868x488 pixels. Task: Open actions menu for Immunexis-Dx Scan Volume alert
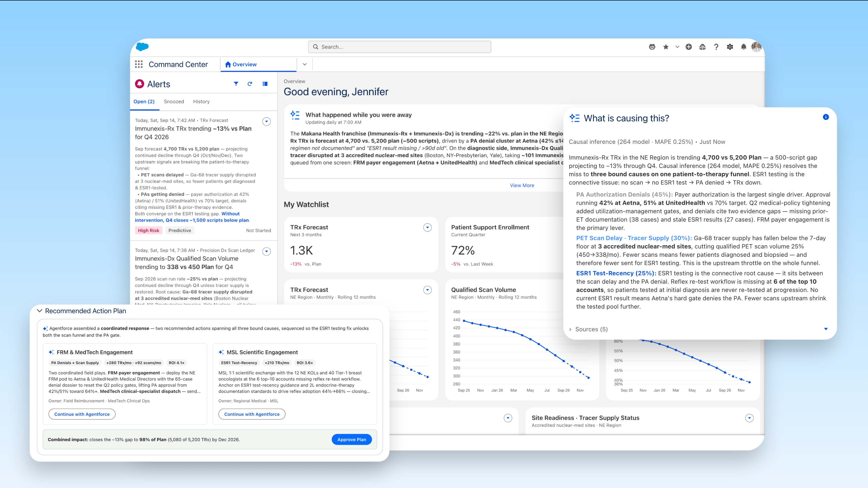[x=266, y=251]
